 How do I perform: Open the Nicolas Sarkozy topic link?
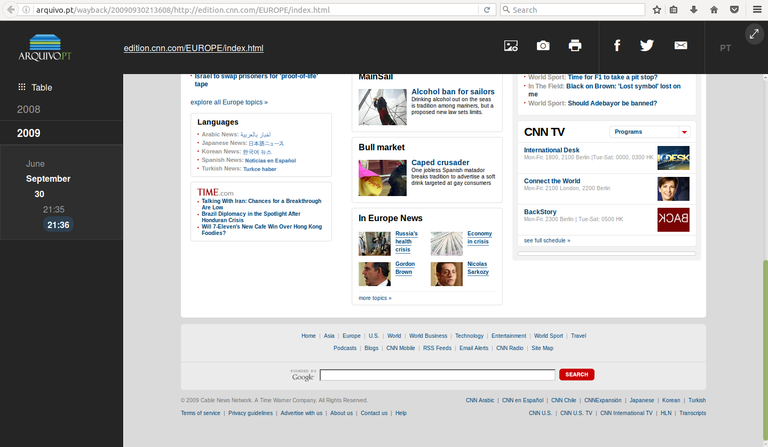[478, 268]
